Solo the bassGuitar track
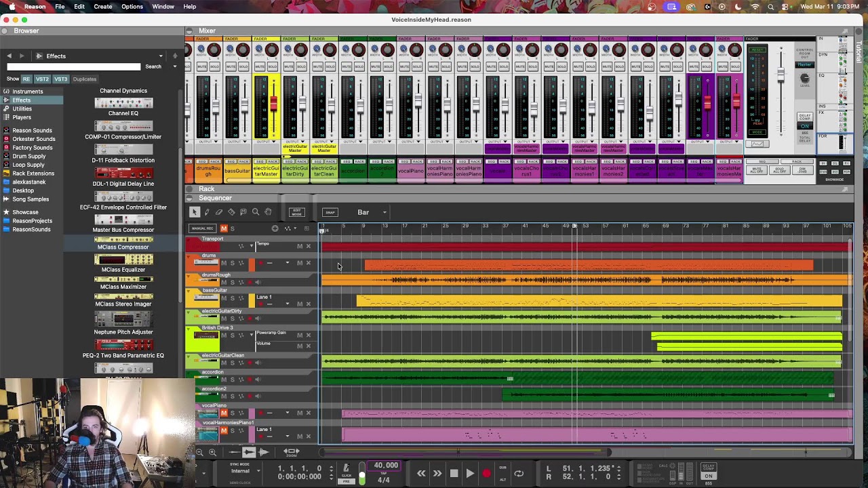 click(x=232, y=298)
